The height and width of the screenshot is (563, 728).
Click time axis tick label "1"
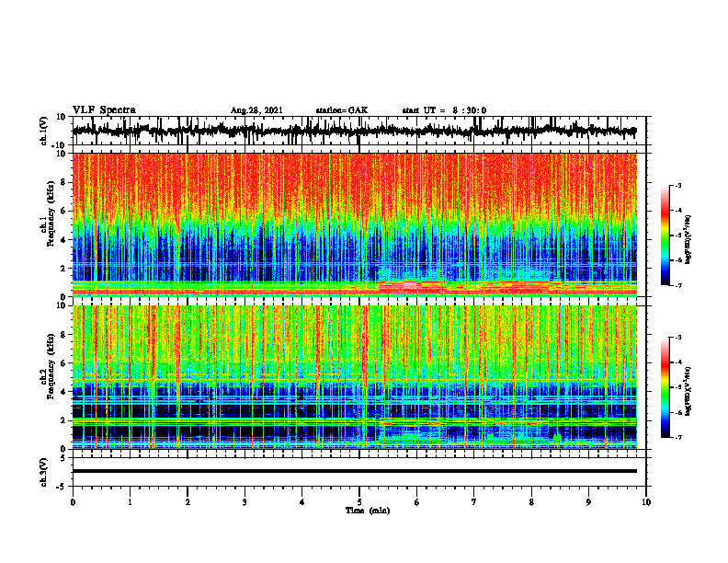click(x=130, y=502)
